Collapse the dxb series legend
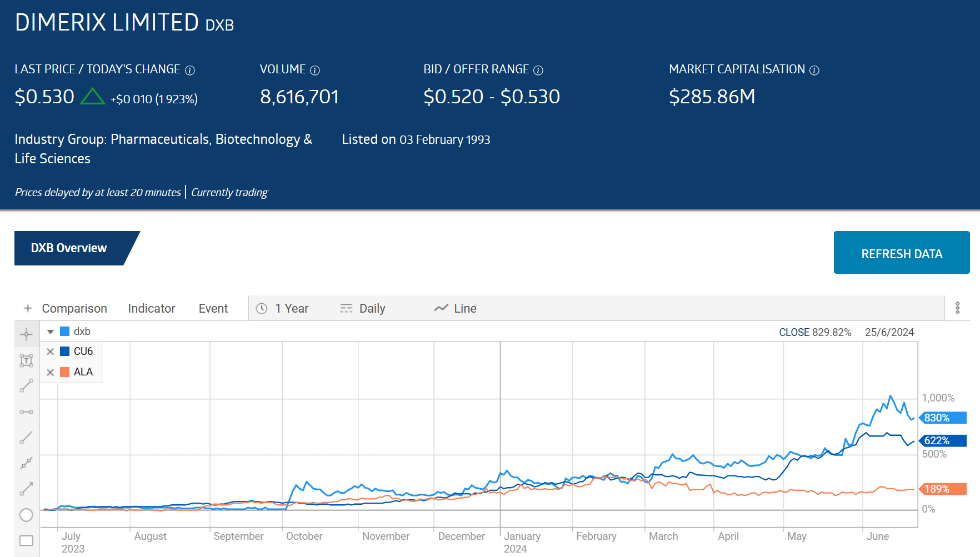The width and height of the screenshot is (980, 557). point(51,332)
